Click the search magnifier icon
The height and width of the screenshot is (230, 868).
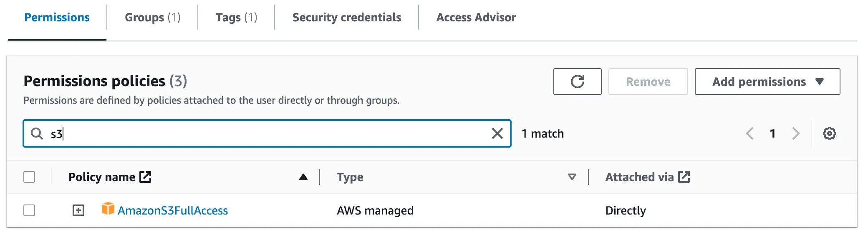(37, 133)
